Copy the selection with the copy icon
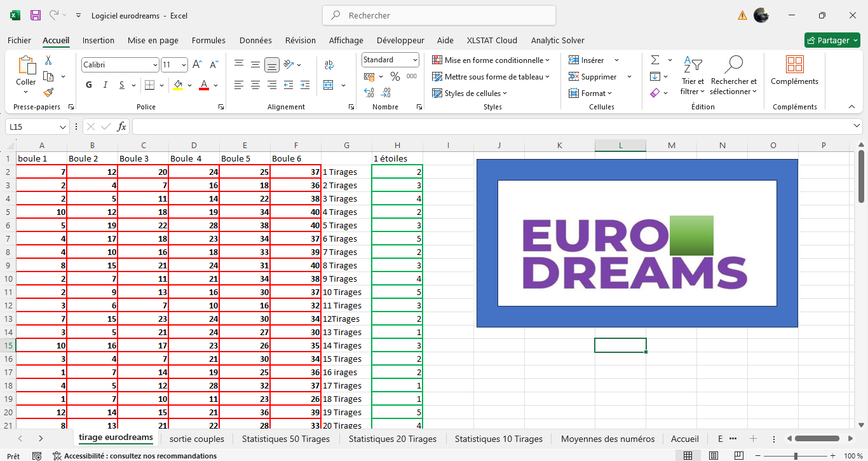Viewport: 868px width, 461px height. point(48,76)
